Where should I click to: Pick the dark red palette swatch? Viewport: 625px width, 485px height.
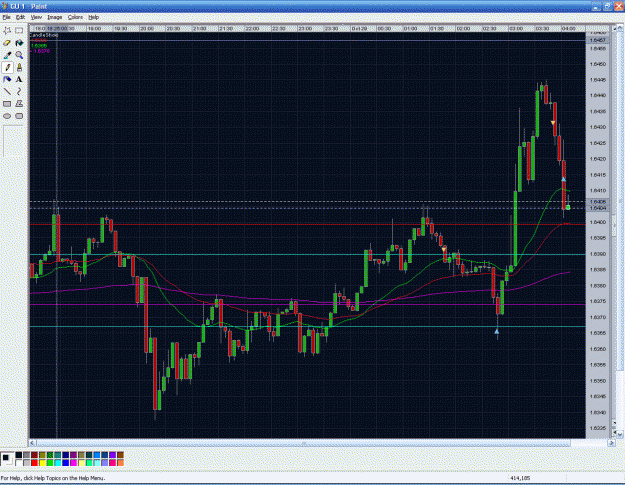(x=34, y=455)
